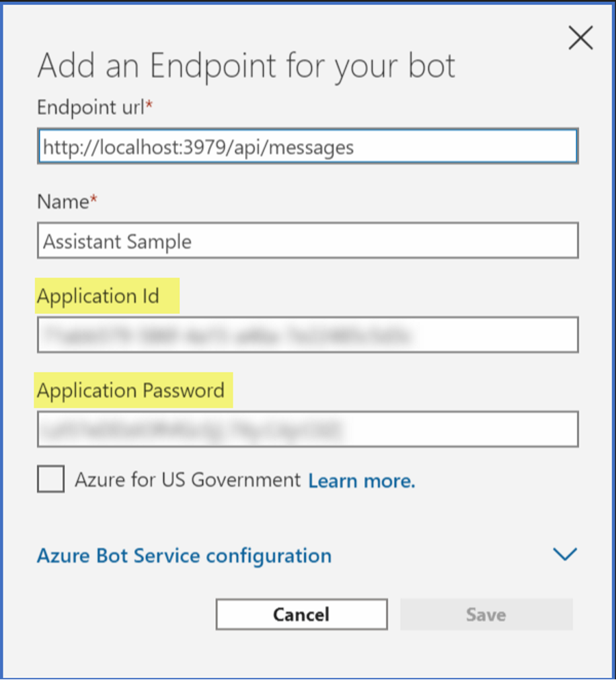Focus the Name field containing Assistant Sample

pyautogui.click(x=307, y=241)
